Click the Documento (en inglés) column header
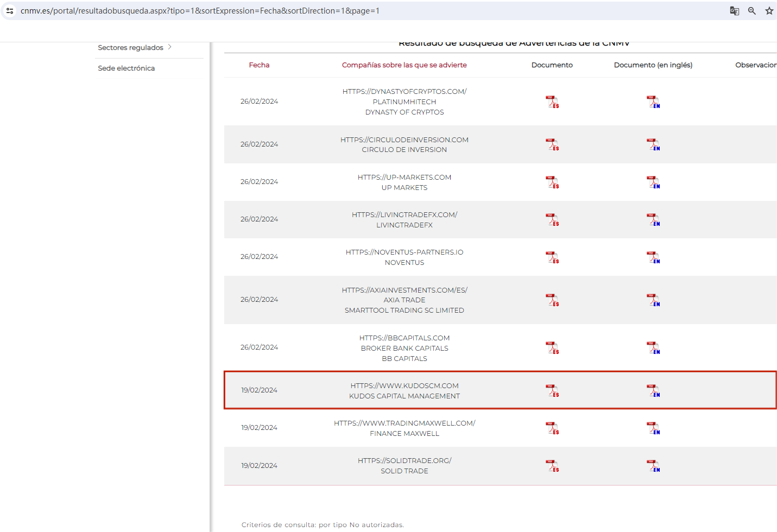 point(653,65)
